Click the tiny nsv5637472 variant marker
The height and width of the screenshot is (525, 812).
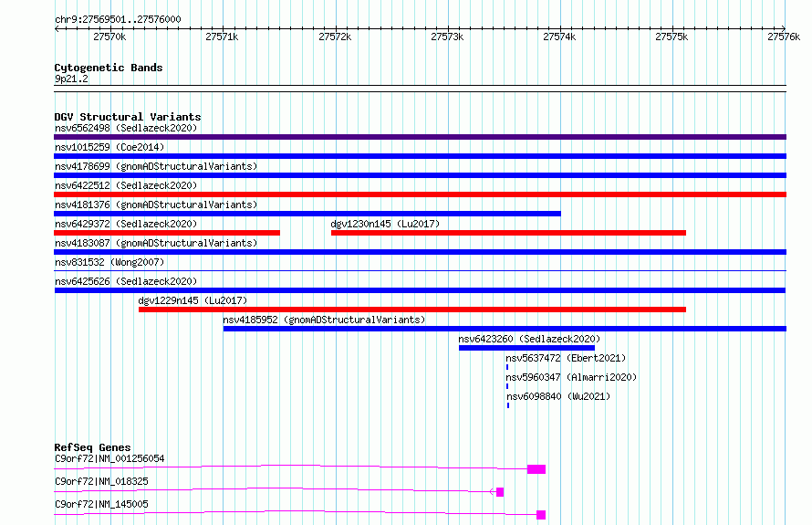(x=507, y=367)
